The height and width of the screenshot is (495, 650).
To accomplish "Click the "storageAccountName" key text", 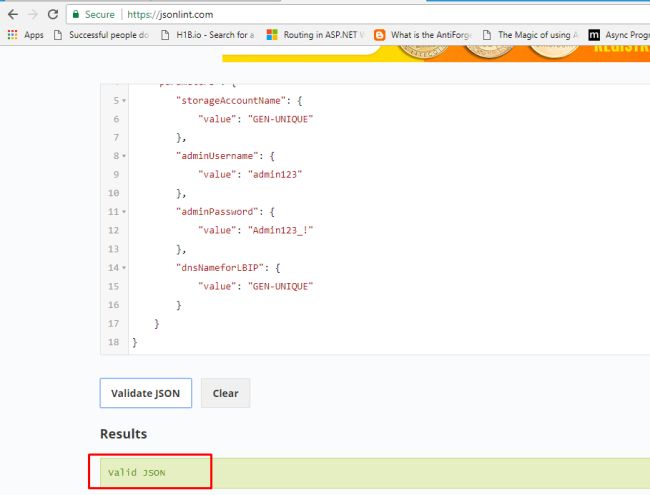I will coord(231,101).
